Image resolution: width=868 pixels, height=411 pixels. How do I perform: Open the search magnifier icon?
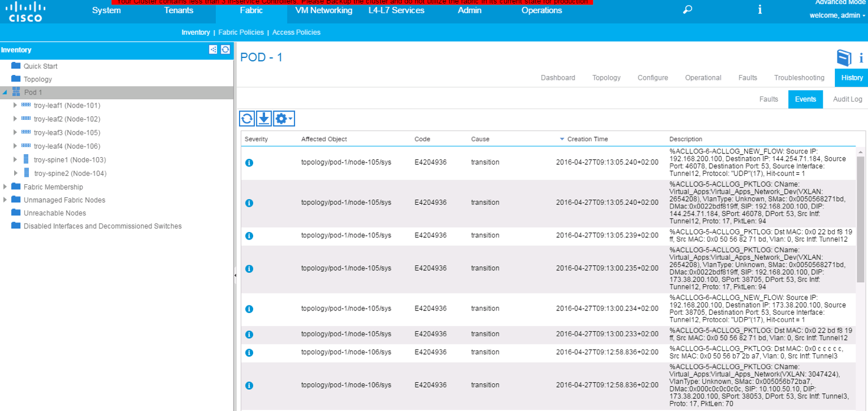(x=687, y=10)
